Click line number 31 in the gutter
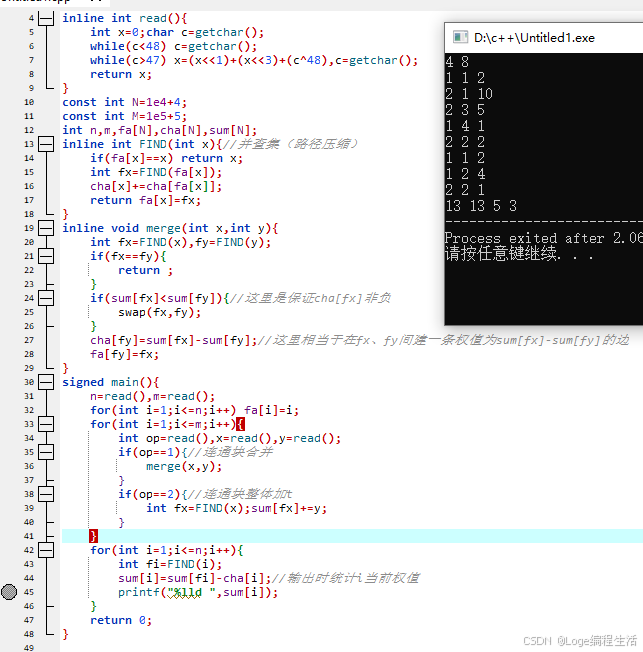643x652 pixels. coord(29,396)
